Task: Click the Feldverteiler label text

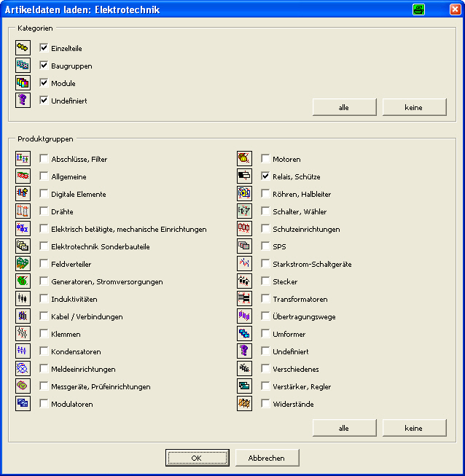Action: [71, 264]
